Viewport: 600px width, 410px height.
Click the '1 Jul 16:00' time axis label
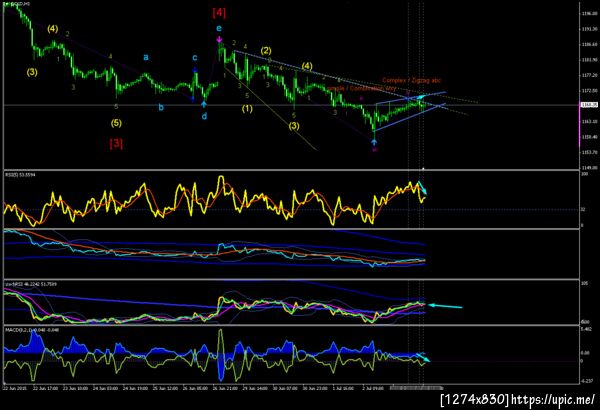[344, 388]
